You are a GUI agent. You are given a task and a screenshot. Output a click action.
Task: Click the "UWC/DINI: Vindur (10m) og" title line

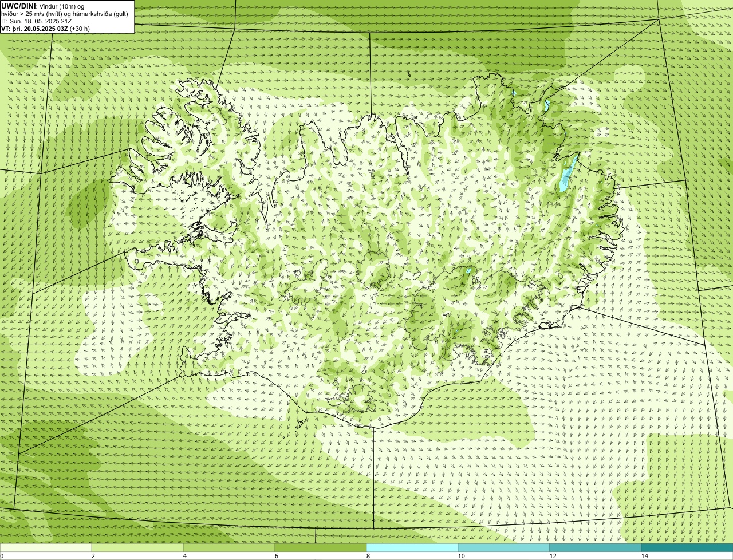pyautogui.click(x=43, y=6)
